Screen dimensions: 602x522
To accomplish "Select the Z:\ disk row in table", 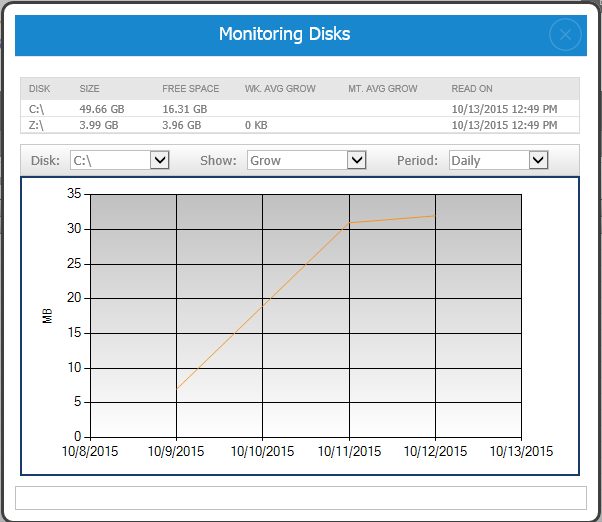I will click(x=300, y=125).
